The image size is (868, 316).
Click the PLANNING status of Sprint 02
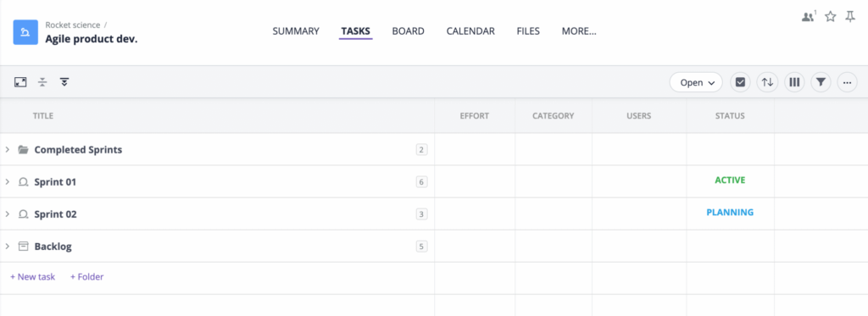point(730,213)
